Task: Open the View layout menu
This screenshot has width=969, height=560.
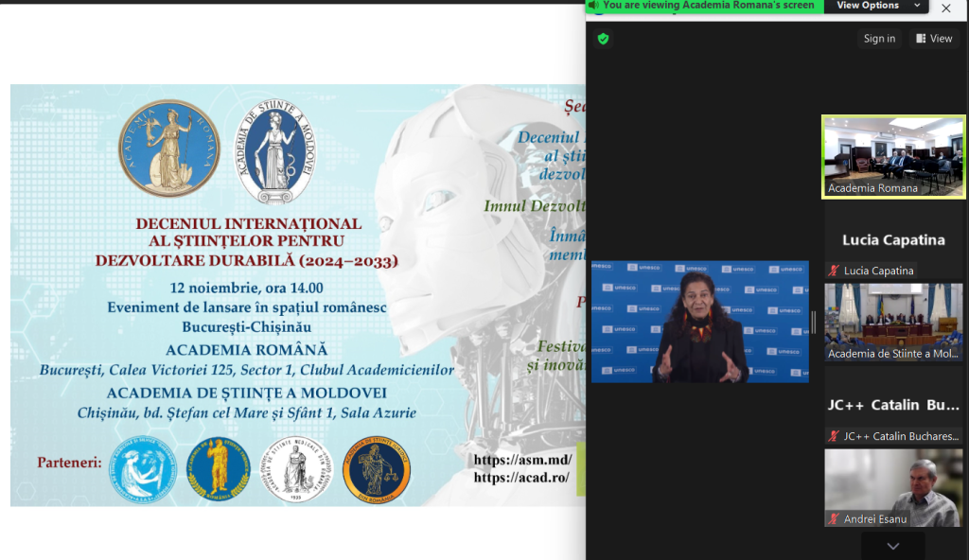Action: click(x=933, y=39)
